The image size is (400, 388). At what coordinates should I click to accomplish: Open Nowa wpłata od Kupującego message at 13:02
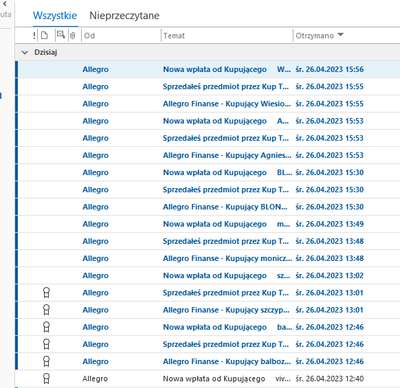(208, 275)
